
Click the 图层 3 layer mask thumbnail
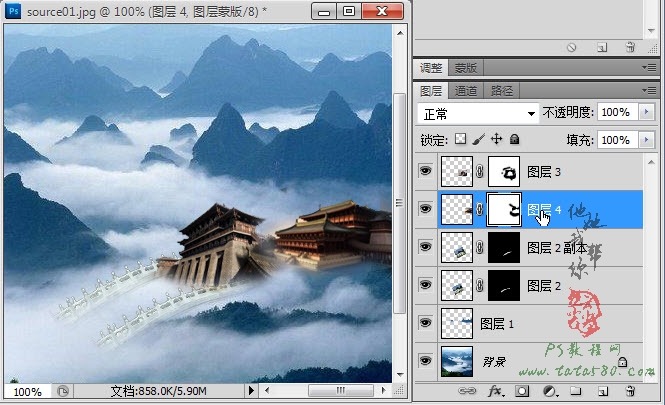pos(504,171)
